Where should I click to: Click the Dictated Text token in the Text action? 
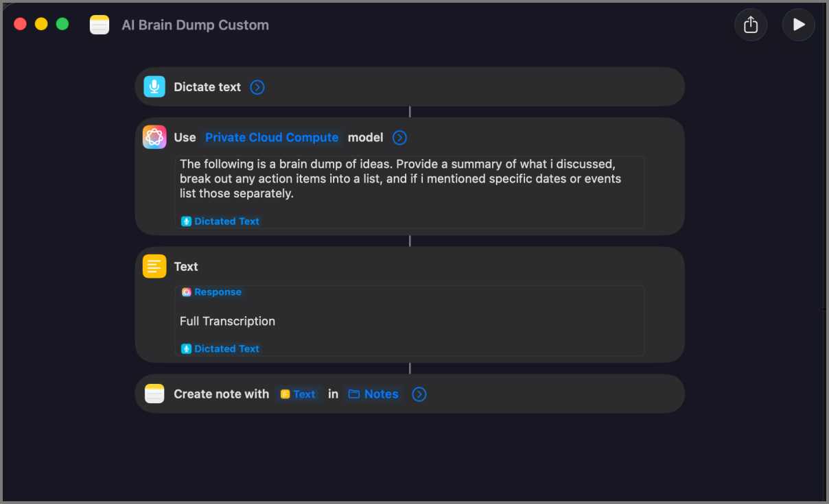[x=220, y=348]
